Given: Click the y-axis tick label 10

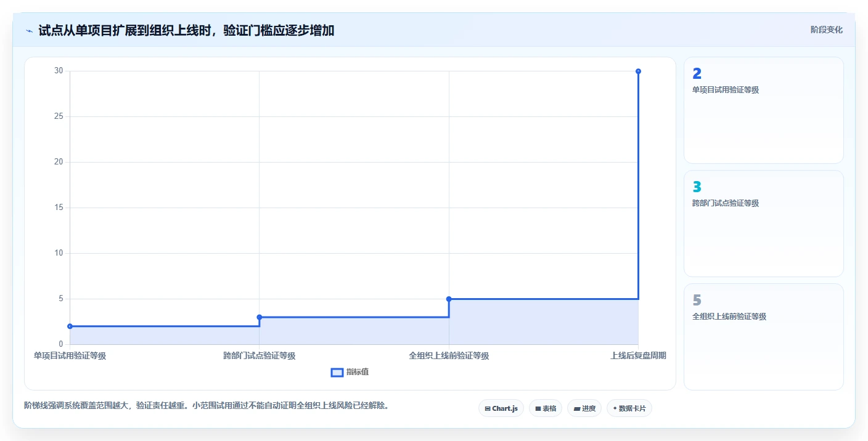Looking at the screenshot, I should [59, 253].
